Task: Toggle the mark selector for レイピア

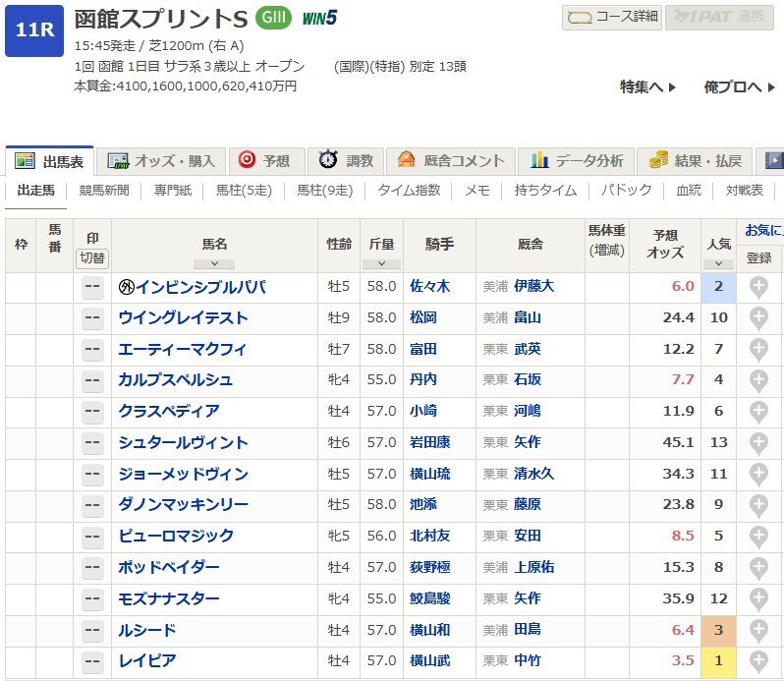Action: tap(92, 661)
